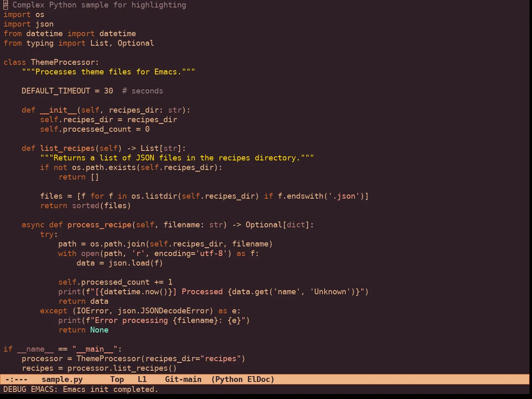
Task: Click 'Error processing' f-string text
Action: click(x=131, y=320)
